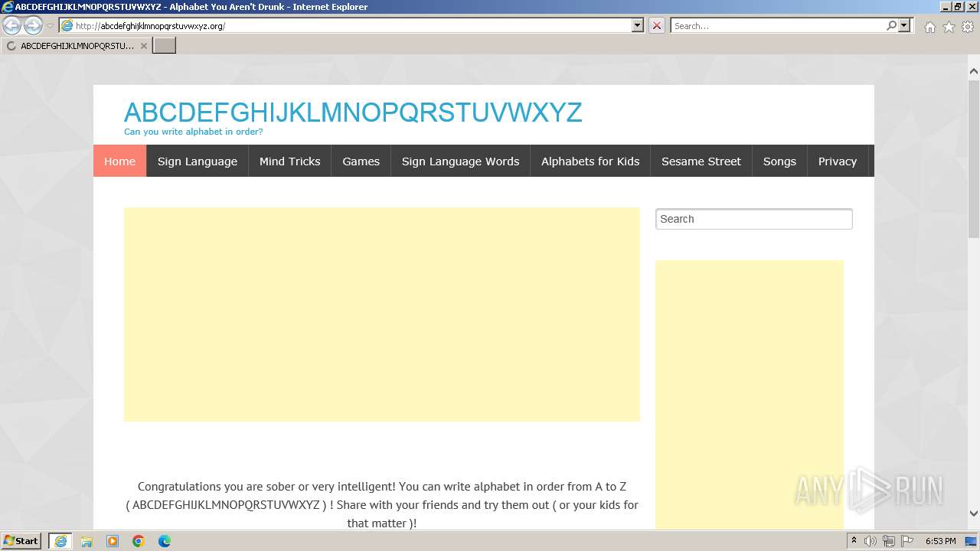Stop page loading with the red X

click(657, 25)
